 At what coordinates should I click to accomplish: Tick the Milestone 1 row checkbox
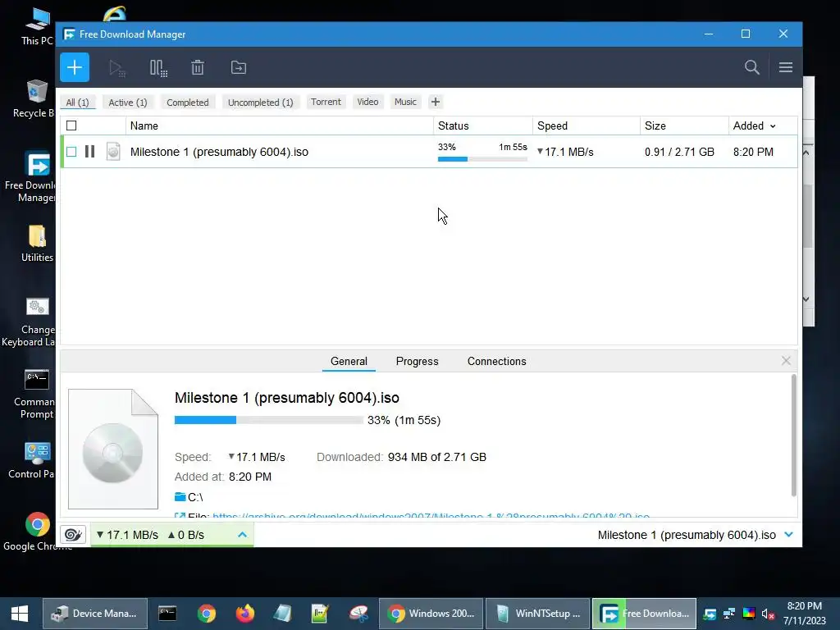tap(71, 152)
